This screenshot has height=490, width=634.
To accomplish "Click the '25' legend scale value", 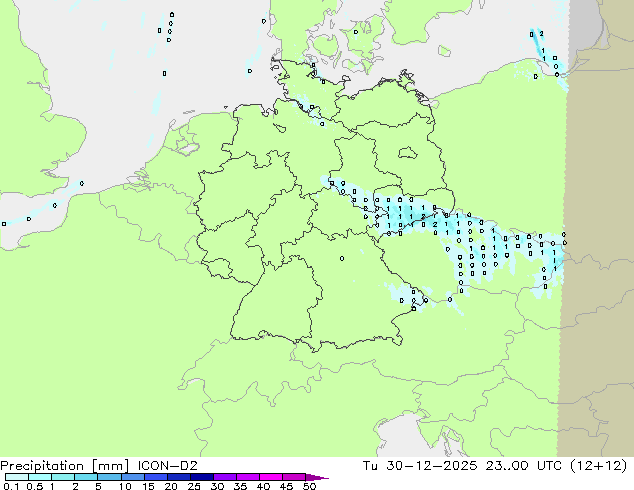I will coord(194,486).
